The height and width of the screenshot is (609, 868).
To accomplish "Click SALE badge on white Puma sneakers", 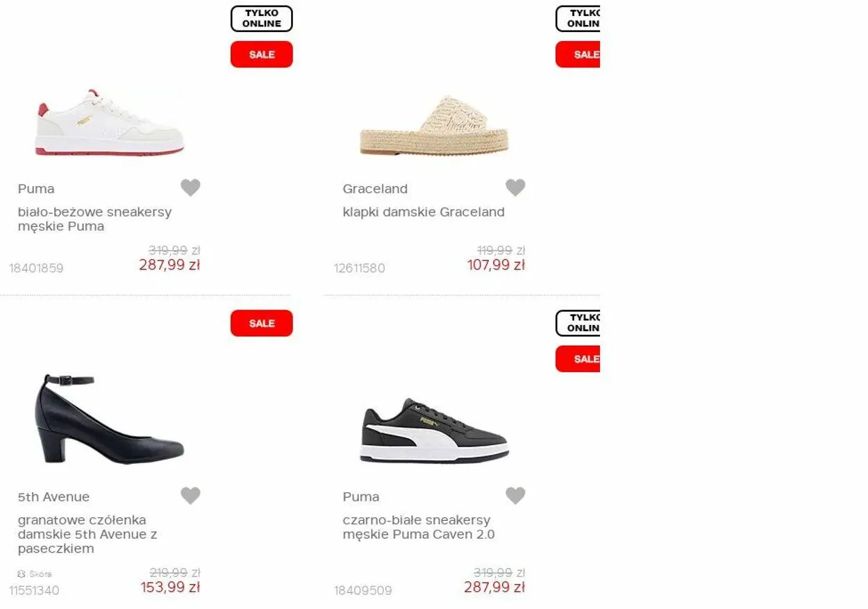I will click(262, 54).
